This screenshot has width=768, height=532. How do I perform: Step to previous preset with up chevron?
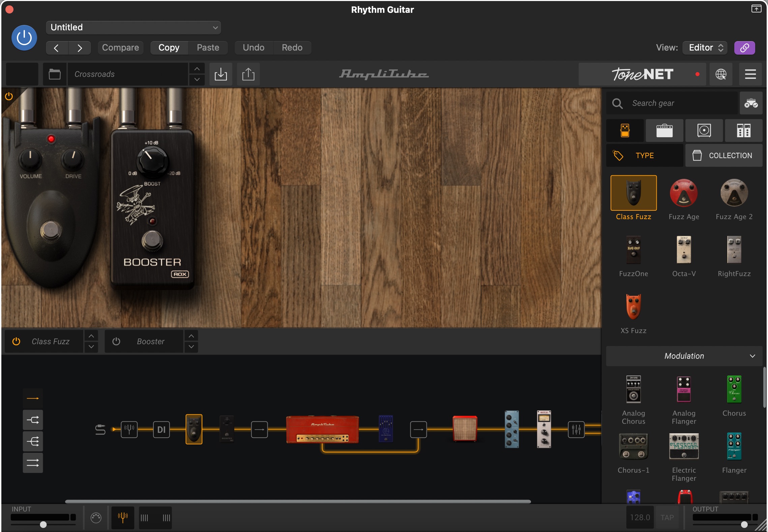pyautogui.click(x=197, y=69)
